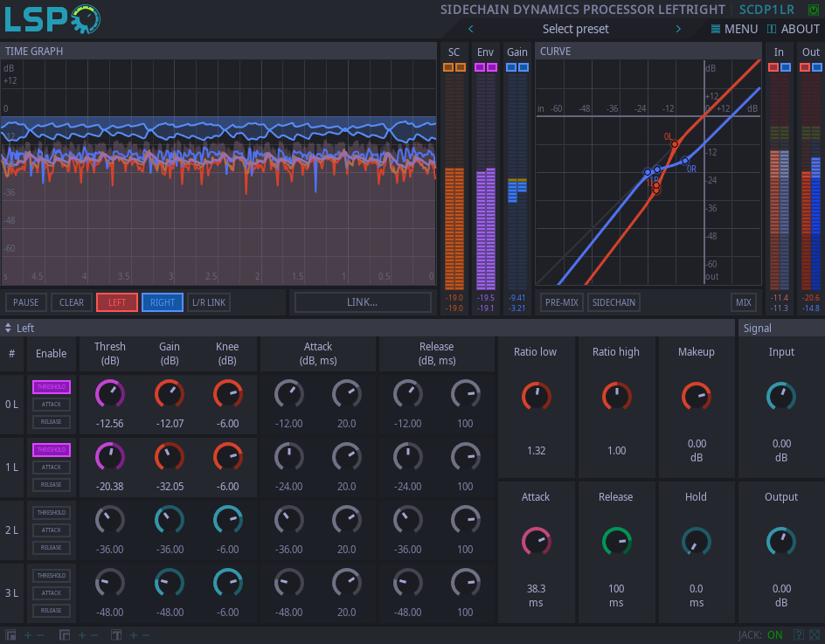
Task: Click the next preset chevron
Action: click(x=678, y=28)
